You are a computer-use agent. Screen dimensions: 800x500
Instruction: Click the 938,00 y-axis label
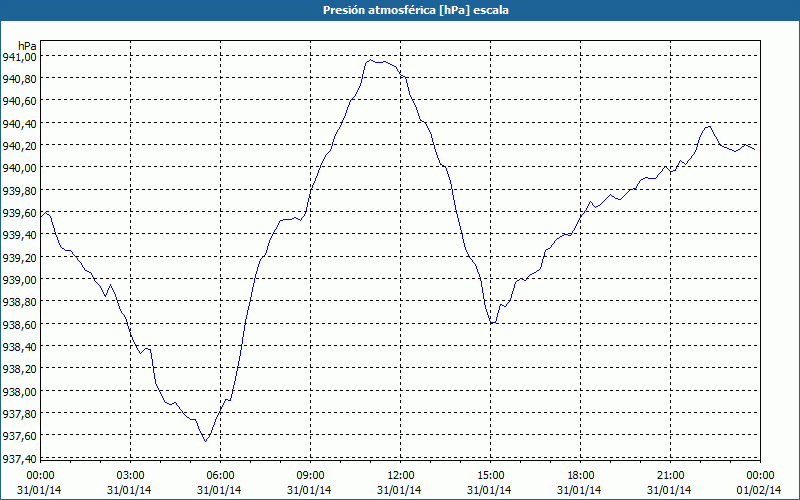[x=19, y=391]
